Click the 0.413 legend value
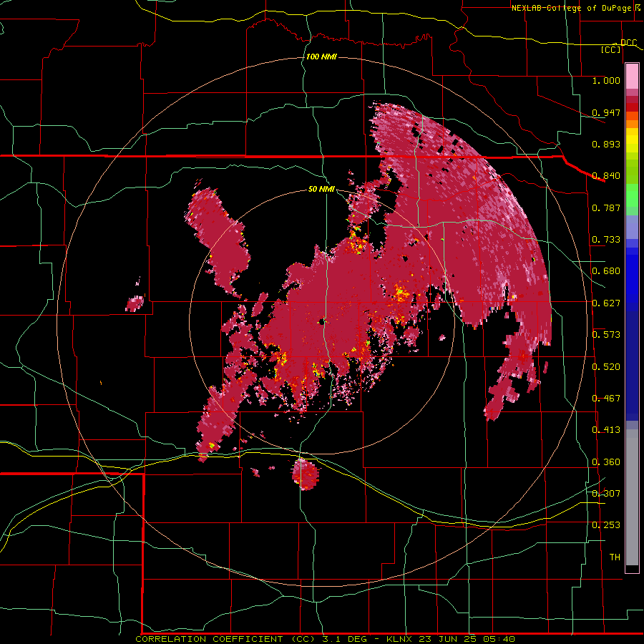The width and height of the screenshot is (644, 644). (606, 430)
